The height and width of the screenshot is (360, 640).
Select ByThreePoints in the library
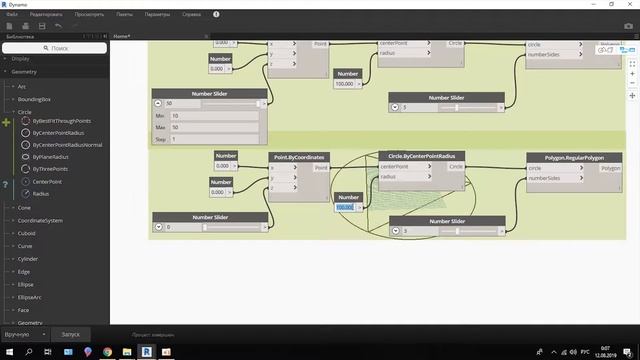click(50, 169)
